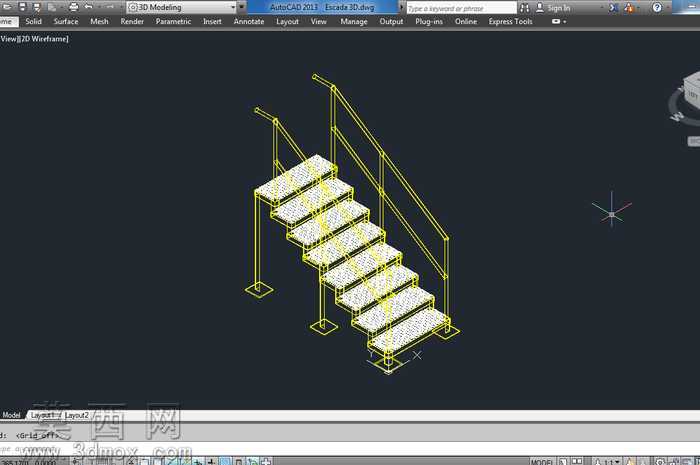The width and height of the screenshot is (700, 465).
Task: Open the Express Tools ribbon tab
Action: [510, 21]
